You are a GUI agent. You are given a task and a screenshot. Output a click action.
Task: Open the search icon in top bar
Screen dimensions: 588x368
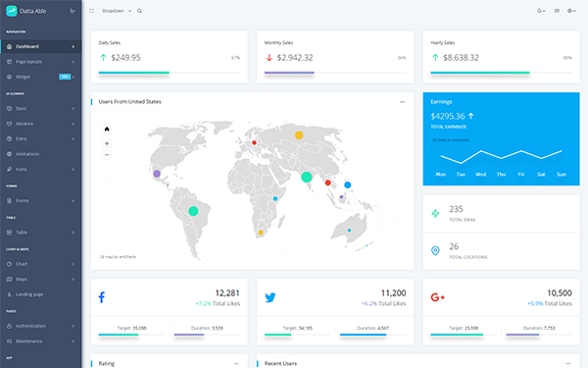[139, 11]
